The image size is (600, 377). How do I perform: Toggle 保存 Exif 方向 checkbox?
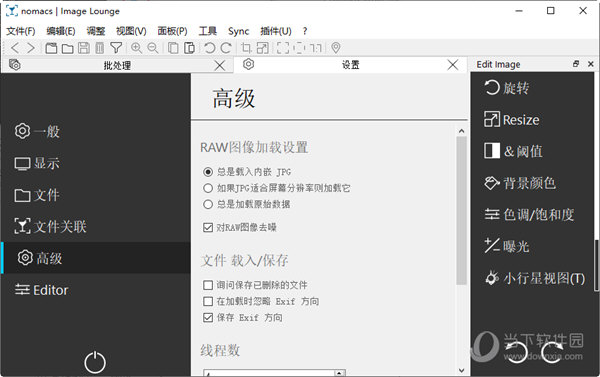pos(243,317)
